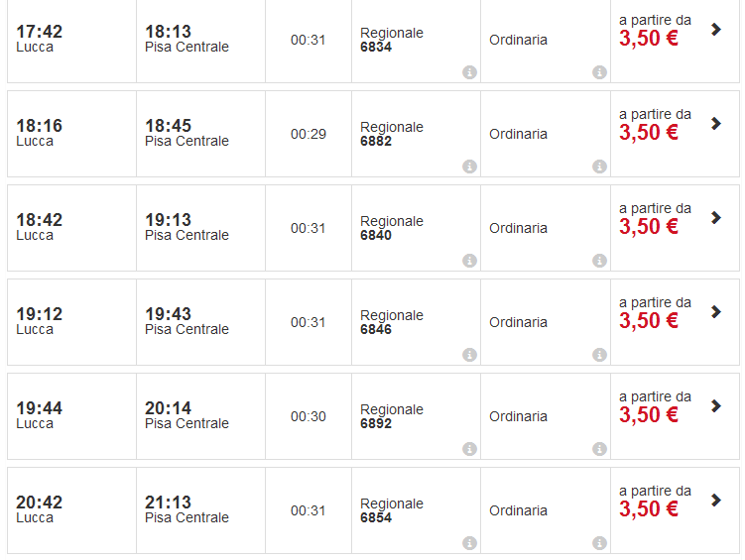Expand the 19:44 Lucca departure arrow
This screenshot has height=560, width=745.
pyautogui.click(x=716, y=406)
